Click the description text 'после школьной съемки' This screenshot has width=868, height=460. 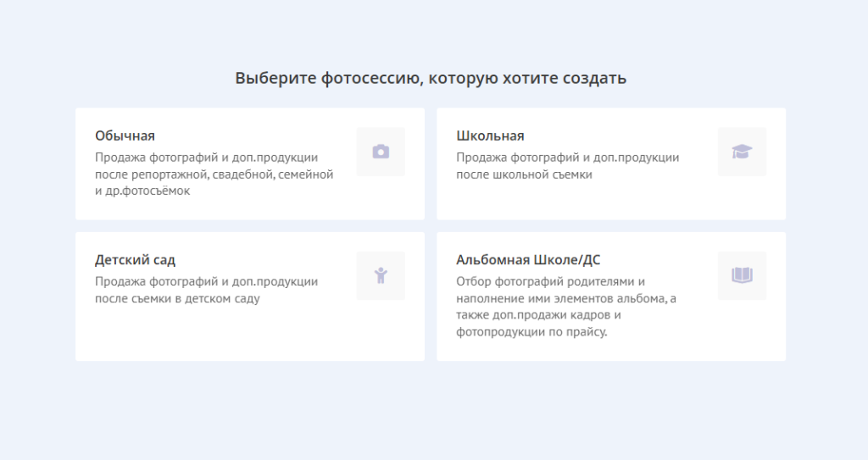524,175
